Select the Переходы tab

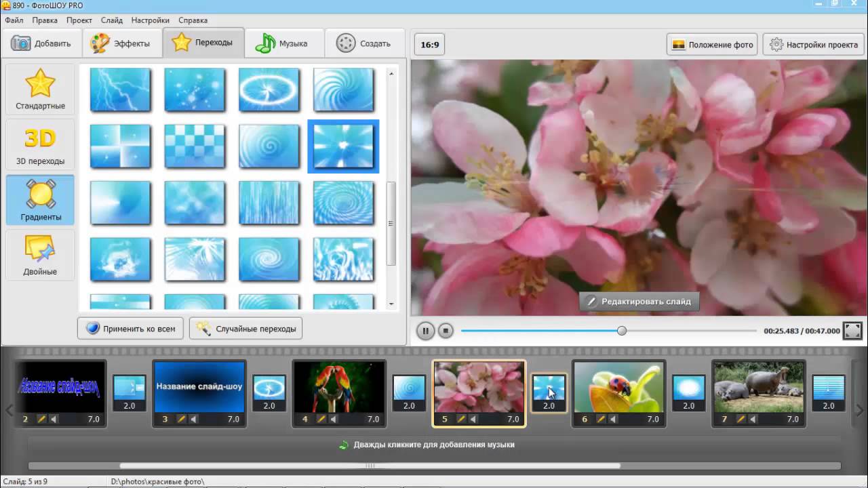[203, 43]
